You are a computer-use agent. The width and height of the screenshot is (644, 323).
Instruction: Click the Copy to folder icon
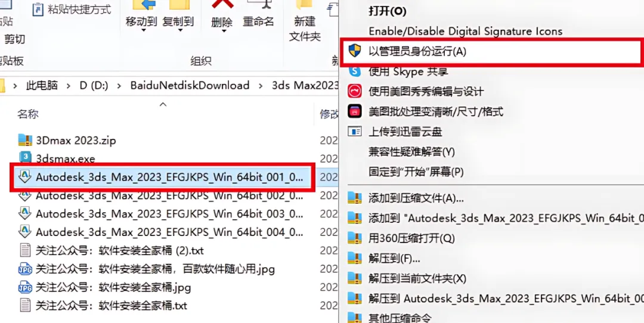coord(178,5)
